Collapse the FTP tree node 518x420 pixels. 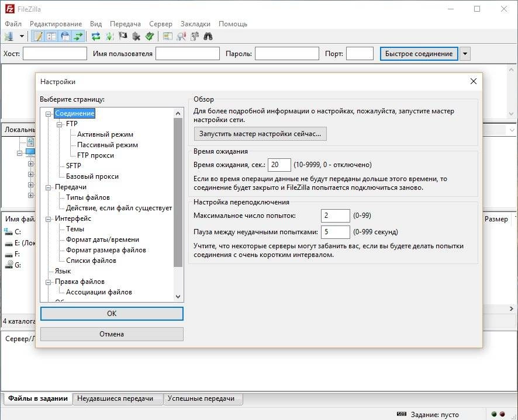(60, 124)
